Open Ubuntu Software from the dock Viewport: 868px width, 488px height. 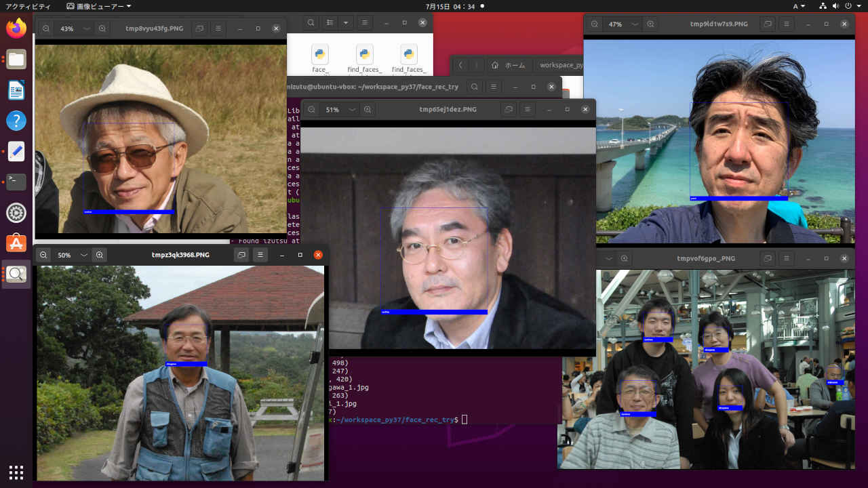click(16, 243)
